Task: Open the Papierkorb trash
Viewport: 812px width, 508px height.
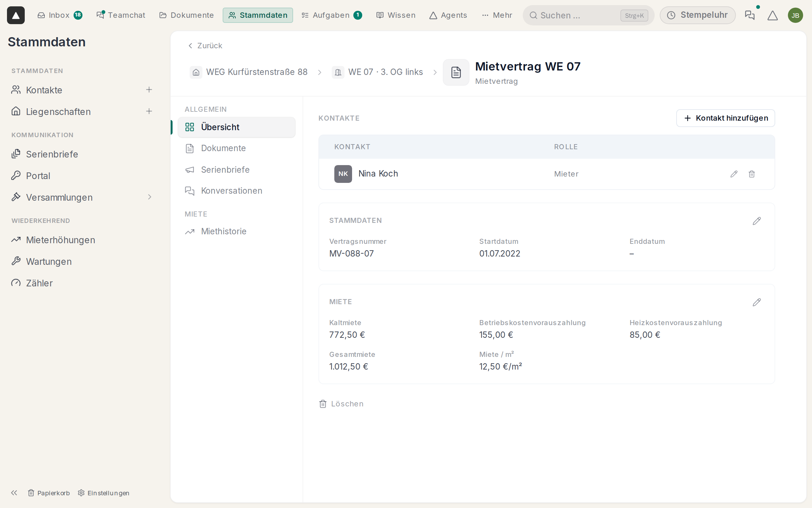Action: 49,492
